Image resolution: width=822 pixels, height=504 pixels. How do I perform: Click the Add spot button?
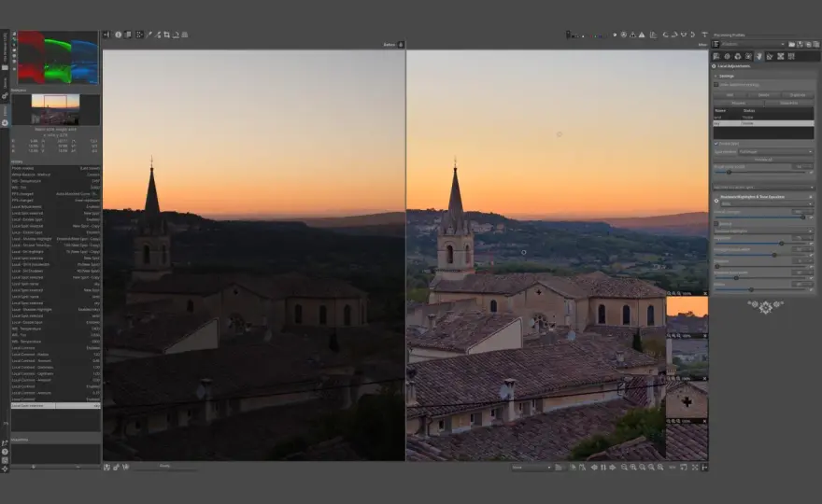[730, 95]
